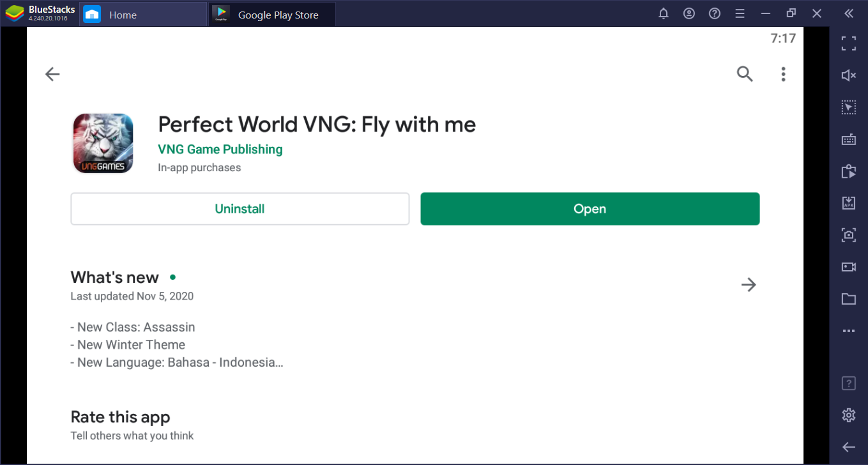Click 'Tell others what you think' text
The image size is (868, 465).
(x=132, y=436)
